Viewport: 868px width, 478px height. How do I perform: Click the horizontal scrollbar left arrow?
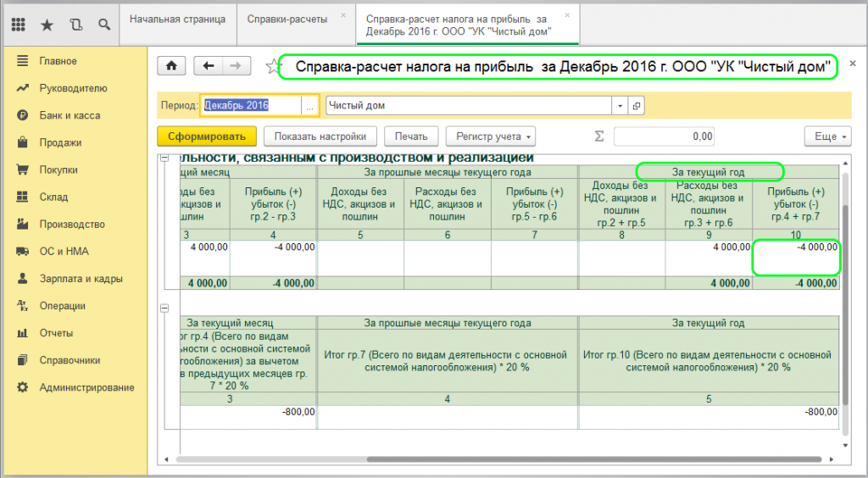[166, 459]
